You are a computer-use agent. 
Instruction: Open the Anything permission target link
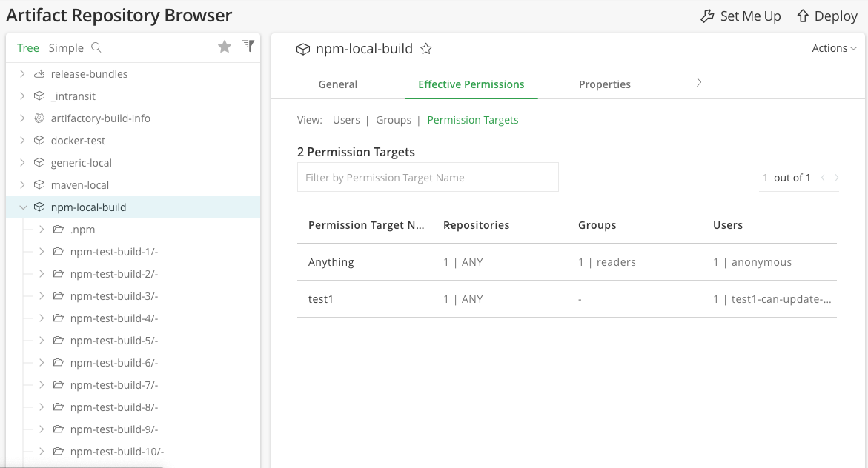(331, 262)
